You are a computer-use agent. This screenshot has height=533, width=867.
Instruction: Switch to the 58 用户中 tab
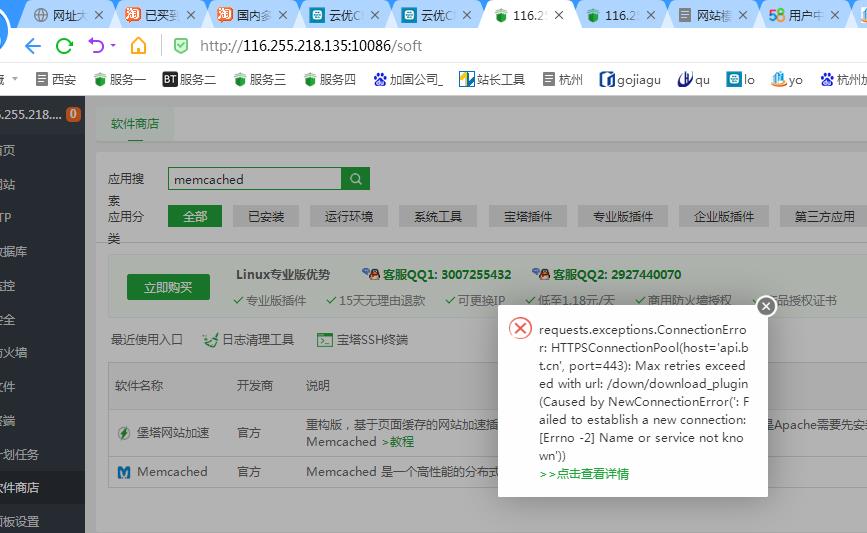pyautogui.click(x=805, y=15)
